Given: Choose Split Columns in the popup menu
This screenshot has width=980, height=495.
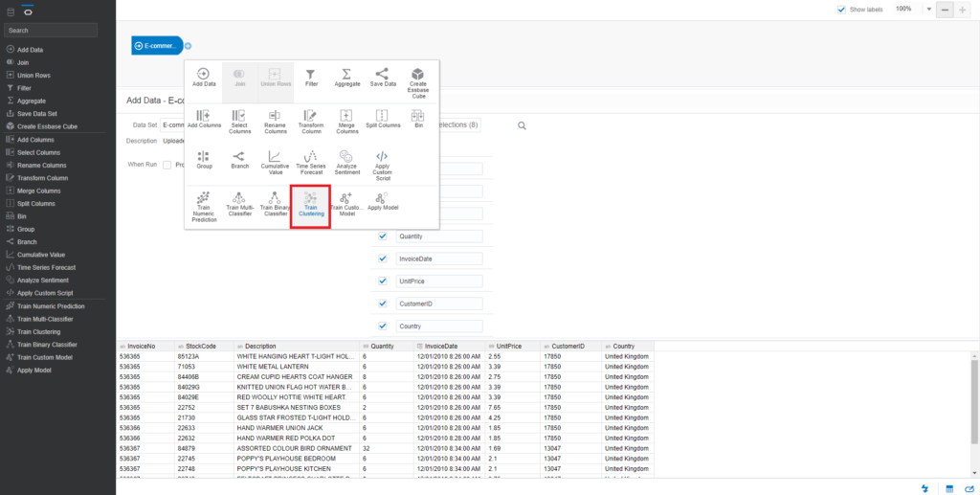Looking at the screenshot, I should [x=383, y=119].
